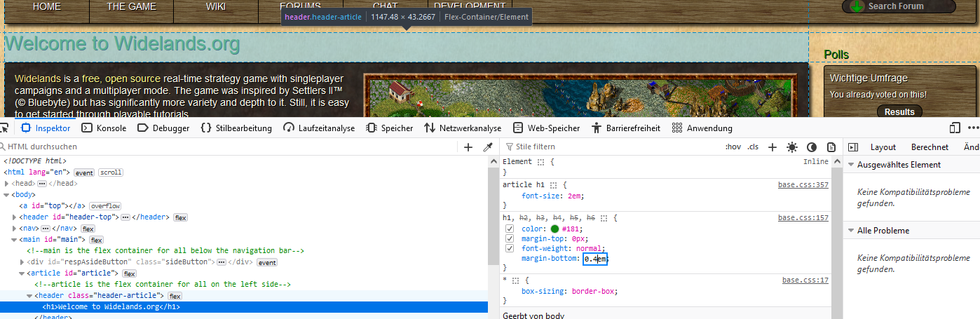This screenshot has width=980, height=319.
Task: Open the Barrierefreiheit tab
Action: point(626,128)
